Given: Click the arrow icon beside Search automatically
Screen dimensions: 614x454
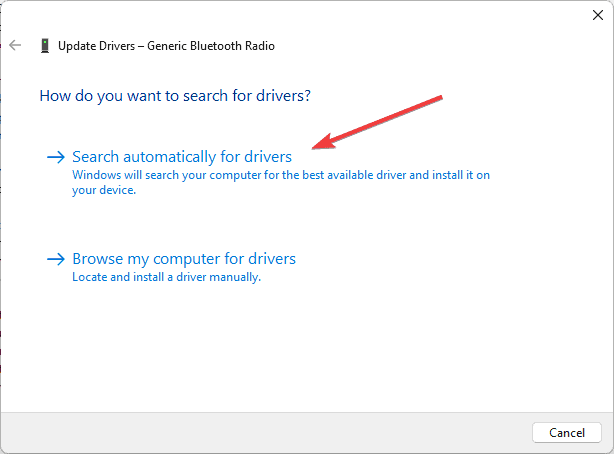Looking at the screenshot, I should pos(56,157).
